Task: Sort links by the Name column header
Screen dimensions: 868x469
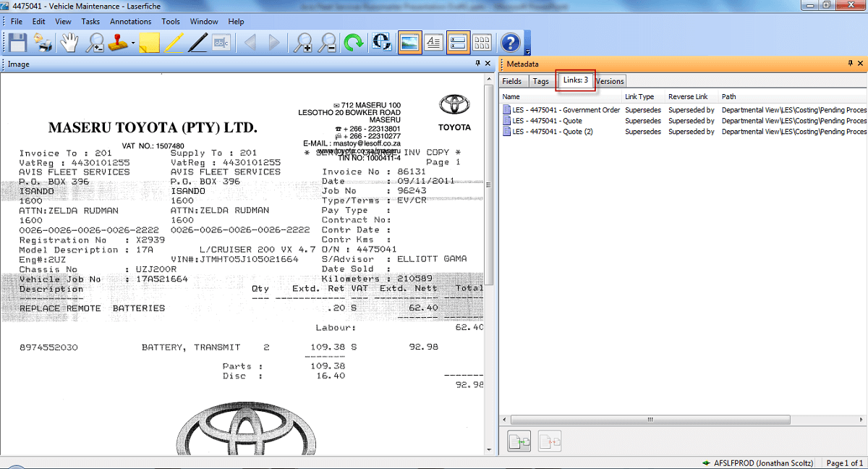Action: click(x=561, y=97)
